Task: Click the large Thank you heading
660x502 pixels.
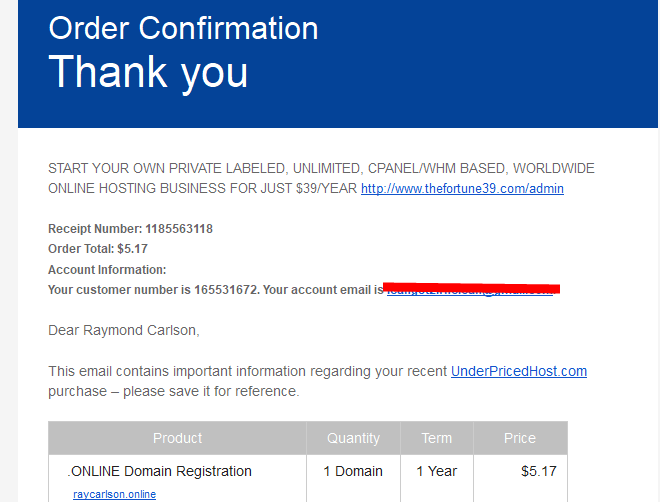Action: (x=148, y=71)
